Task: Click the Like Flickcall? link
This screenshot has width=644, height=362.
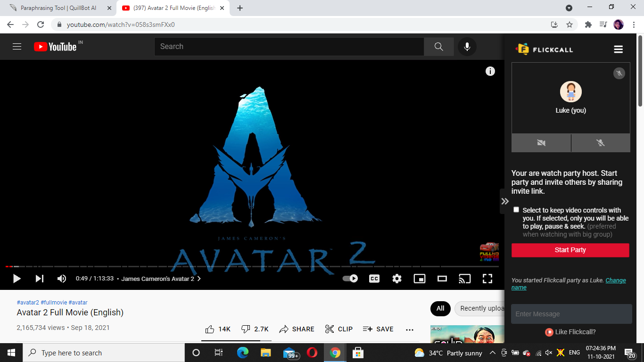Action: click(570, 332)
